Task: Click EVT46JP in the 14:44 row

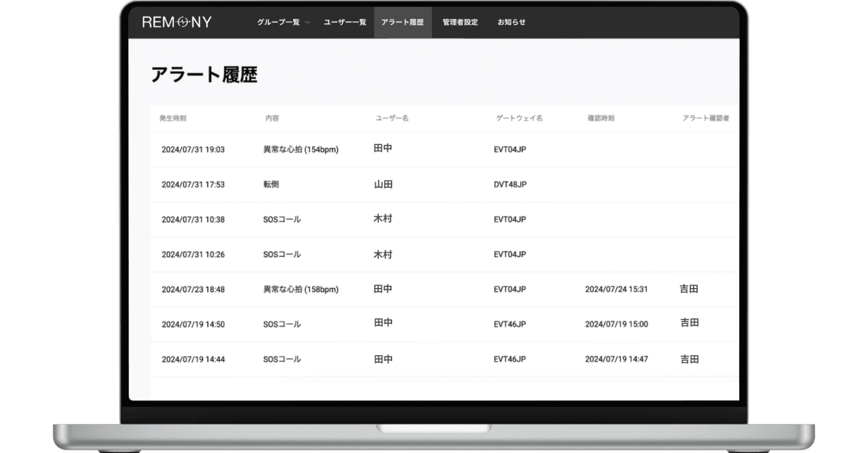Action: coord(510,359)
